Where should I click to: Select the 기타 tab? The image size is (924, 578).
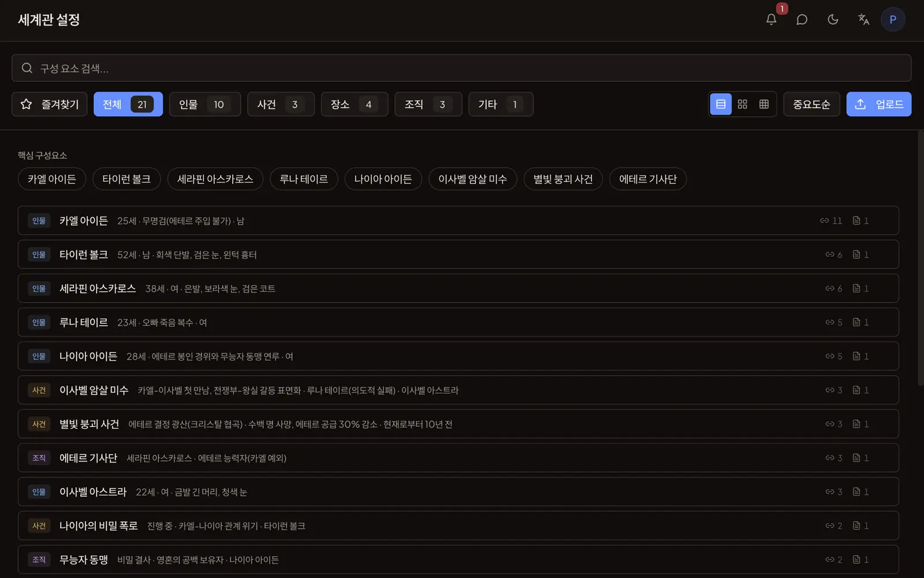tap(501, 105)
